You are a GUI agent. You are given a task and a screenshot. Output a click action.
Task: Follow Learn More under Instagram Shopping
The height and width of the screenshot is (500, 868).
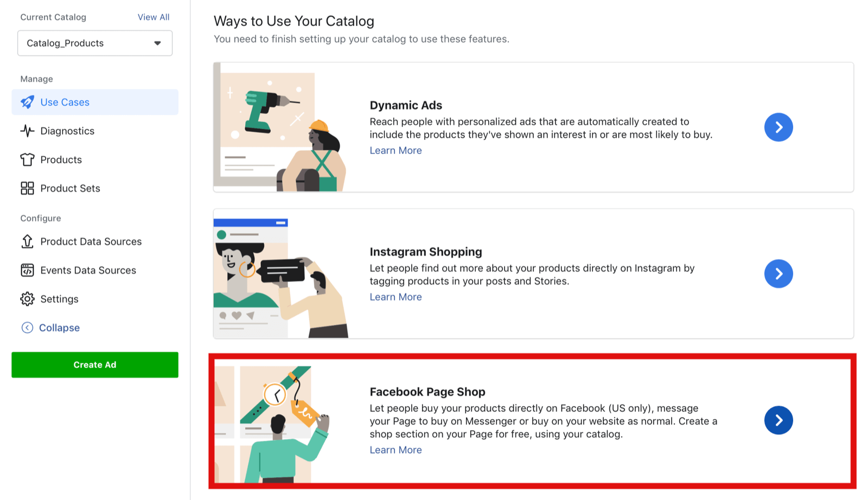tap(395, 297)
